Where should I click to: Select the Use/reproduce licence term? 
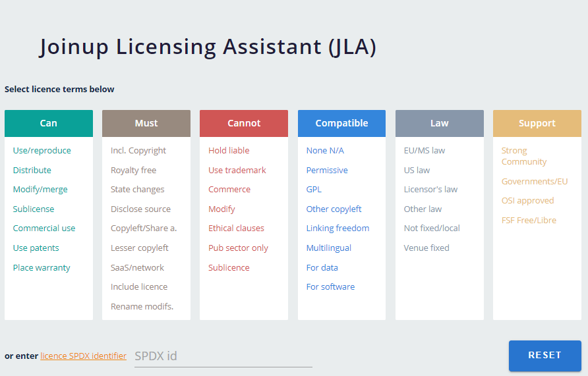pyautogui.click(x=42, y=151)
